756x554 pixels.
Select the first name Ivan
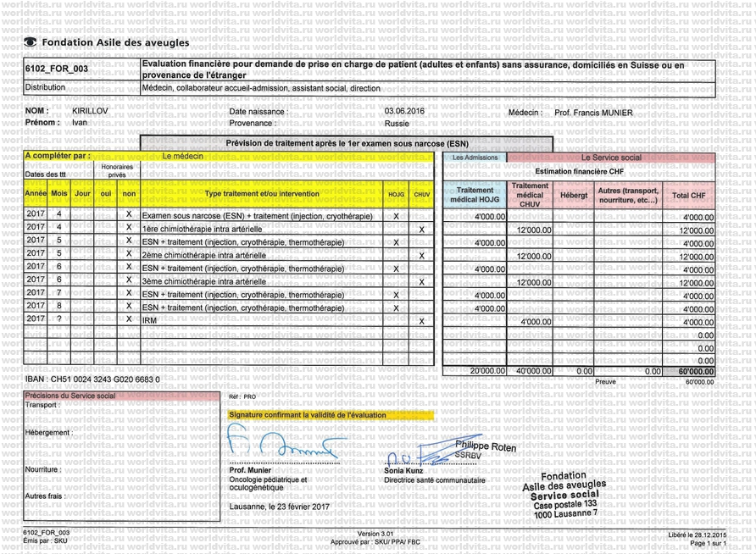80,122
